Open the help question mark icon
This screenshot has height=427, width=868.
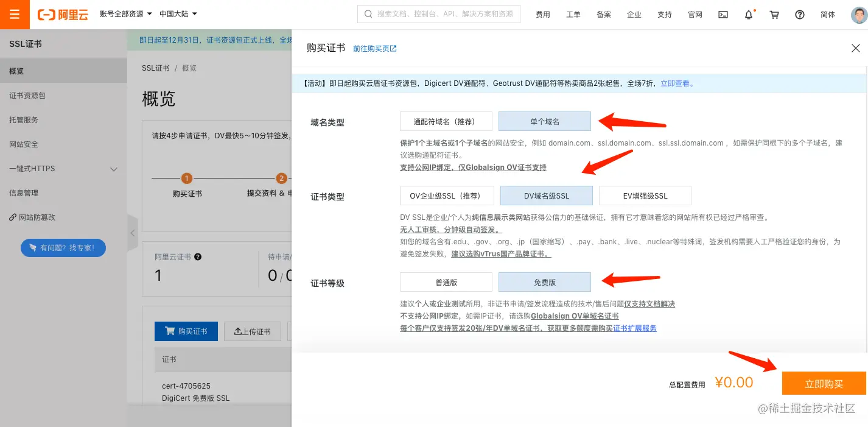tap(800, 15)
